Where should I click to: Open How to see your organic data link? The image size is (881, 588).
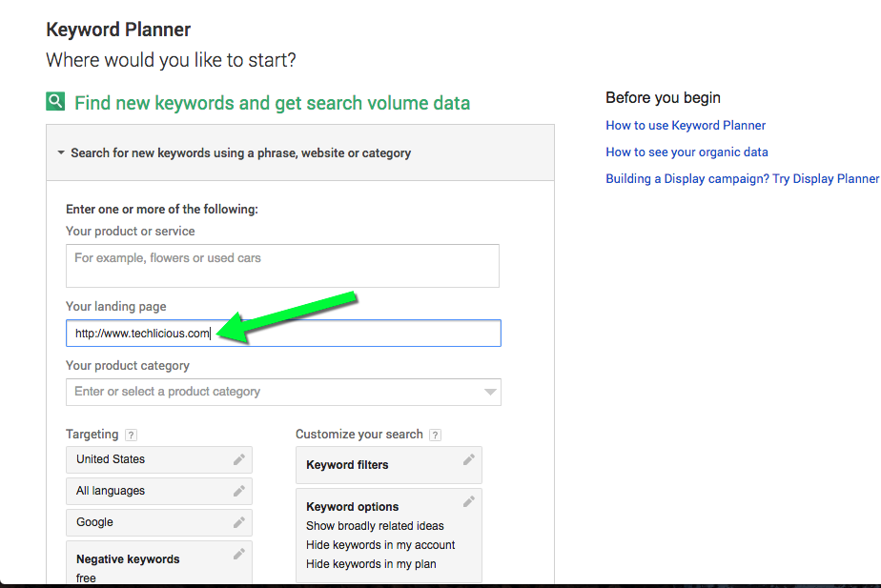point(686,152)
